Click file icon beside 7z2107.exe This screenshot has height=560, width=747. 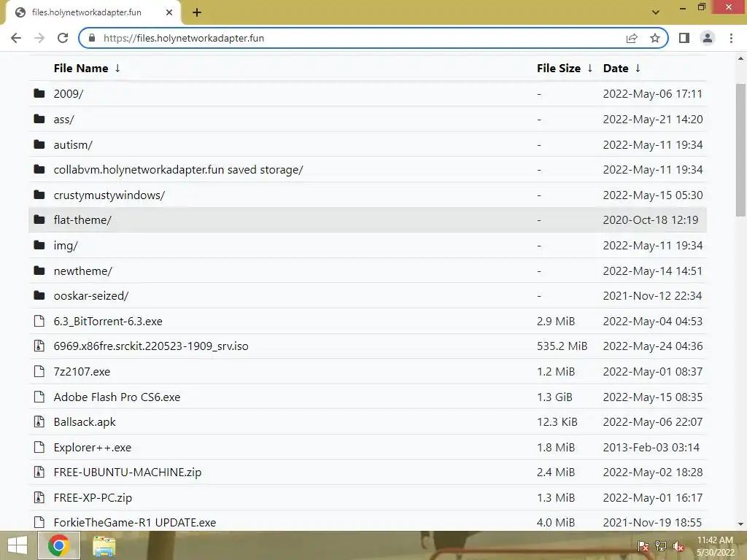[39, 371]
